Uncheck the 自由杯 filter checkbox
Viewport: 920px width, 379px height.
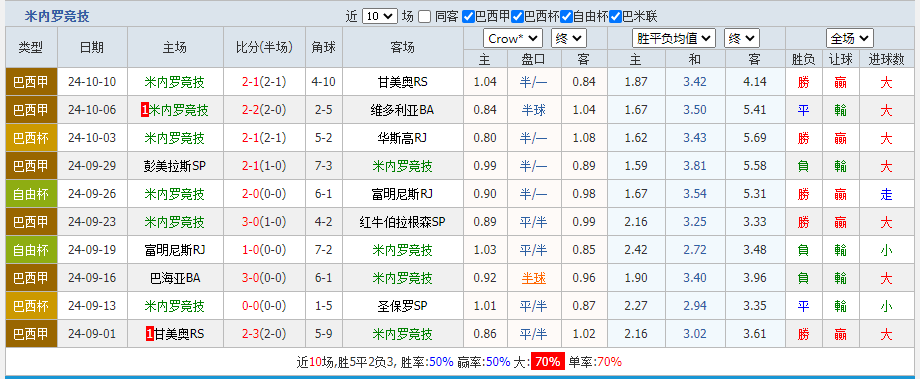(566, 16)
